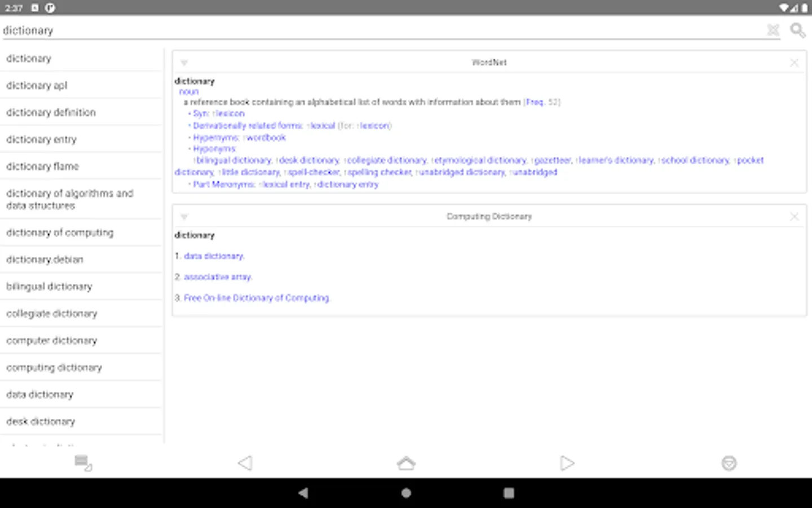Select 'dictionary api' suggestion
This screenshot has width=812, height=508.
81,85
